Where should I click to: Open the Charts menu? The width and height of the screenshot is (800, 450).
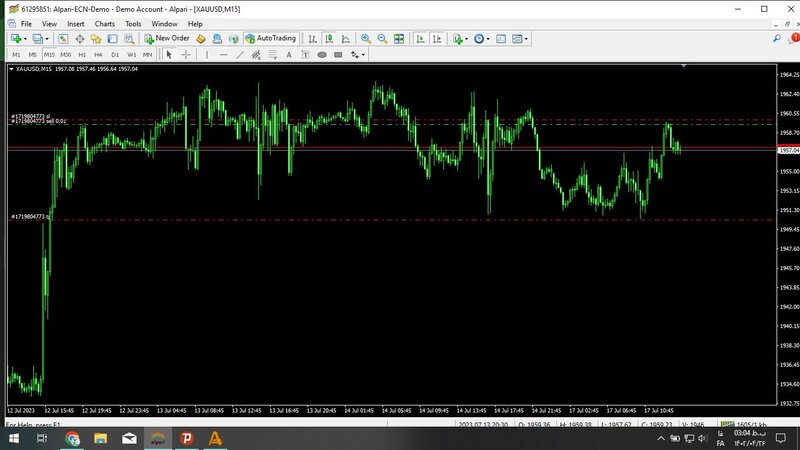pos(104,23)
